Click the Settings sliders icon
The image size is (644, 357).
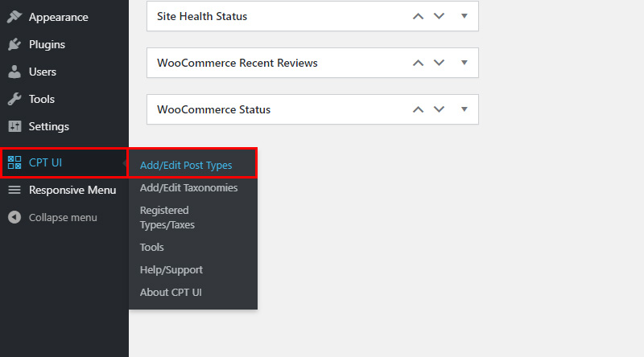pyautogui.click(x=14, y=126)
